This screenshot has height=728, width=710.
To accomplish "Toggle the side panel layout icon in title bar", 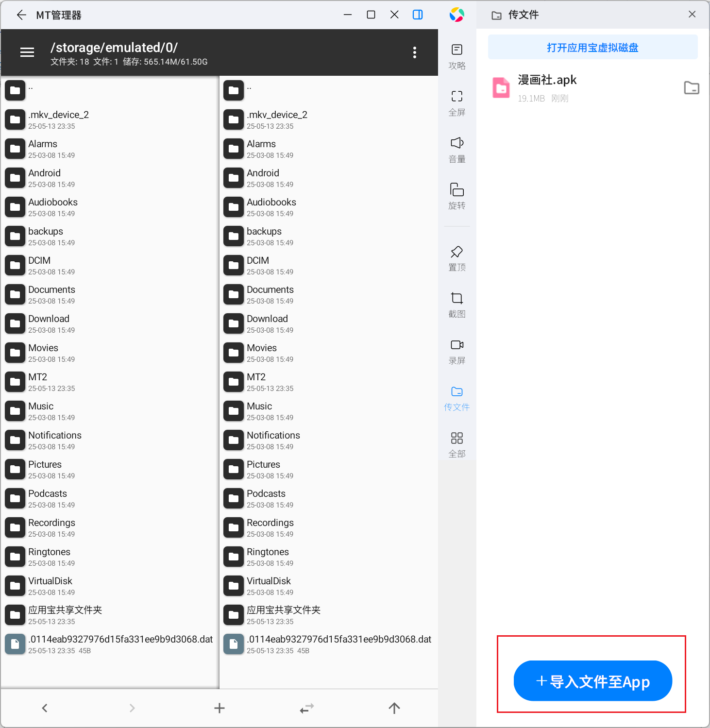I will click(418, 15).
